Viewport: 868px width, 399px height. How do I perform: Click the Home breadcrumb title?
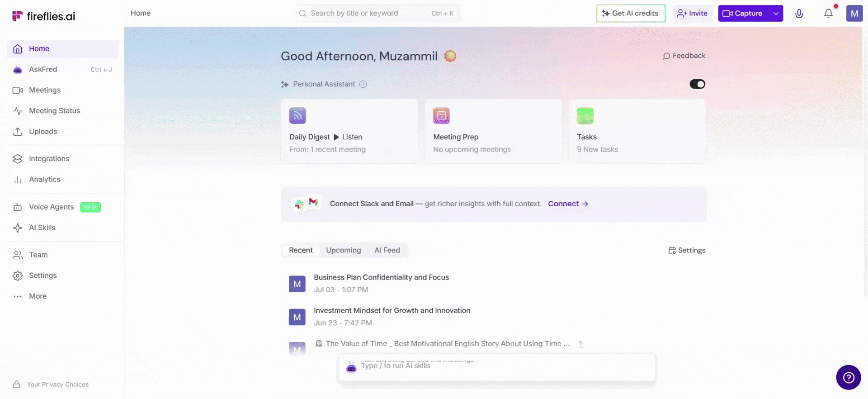click(141, 14)
